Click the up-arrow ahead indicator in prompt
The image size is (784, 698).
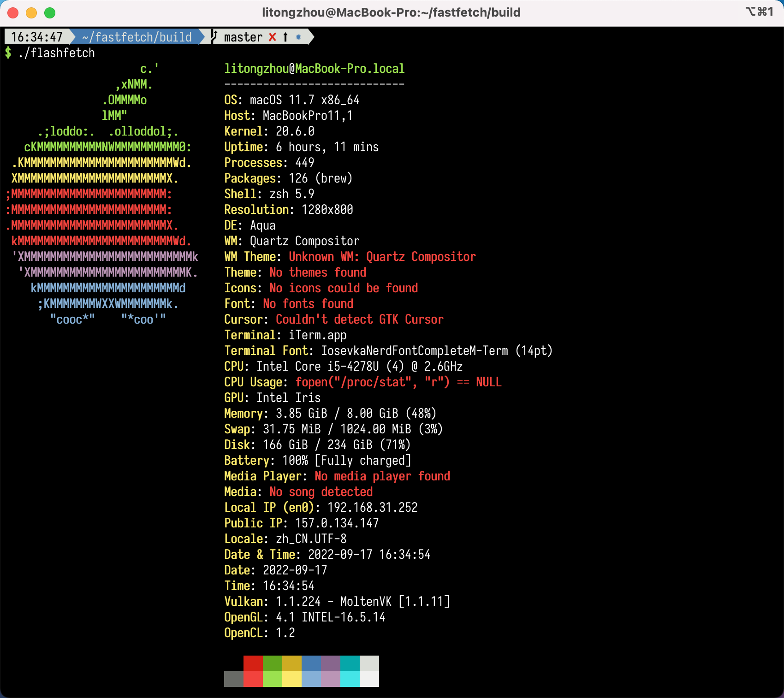(x=285, y=37)
